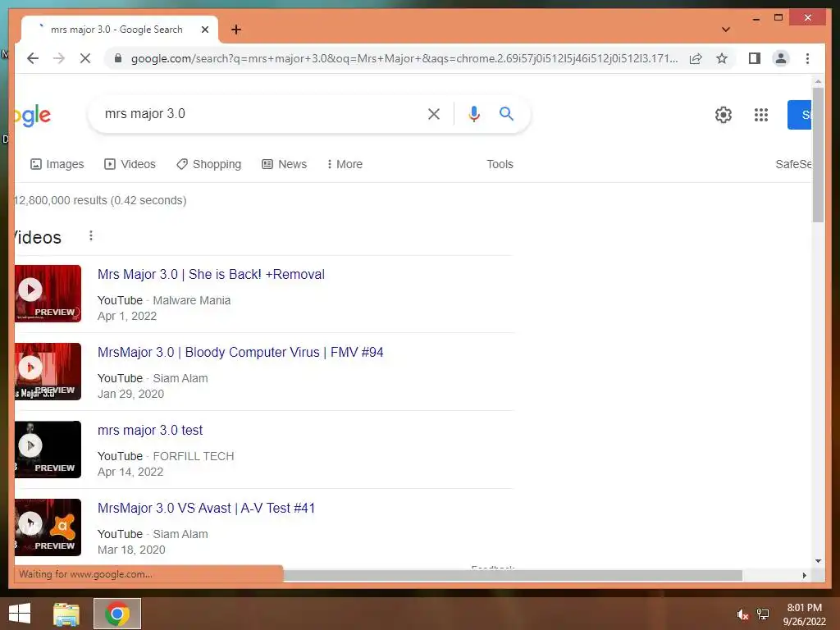Clear the Google search box

pyautogui.click(x=434, y=113)
